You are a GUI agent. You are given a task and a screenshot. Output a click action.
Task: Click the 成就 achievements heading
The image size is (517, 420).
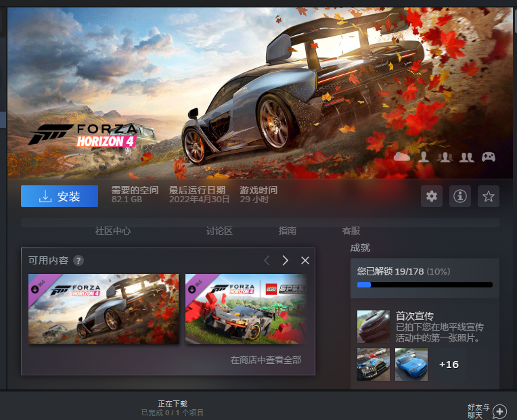coord(360,248)
